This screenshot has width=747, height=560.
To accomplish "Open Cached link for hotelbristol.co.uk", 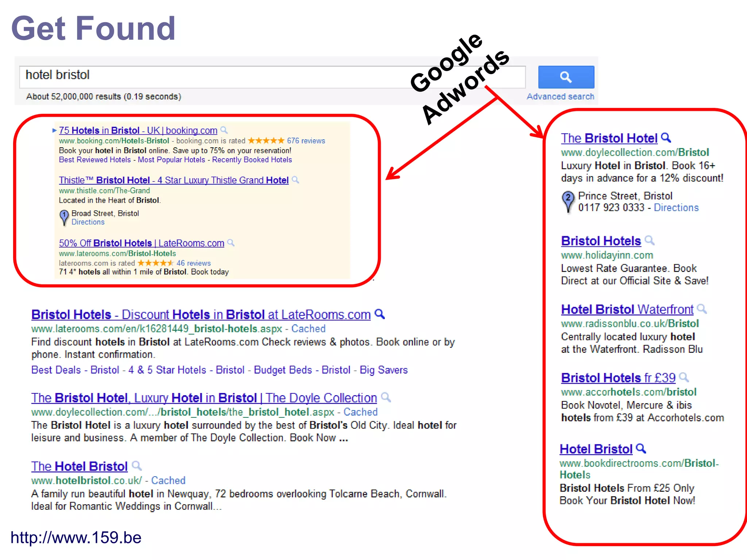I will tap(168, 481).
